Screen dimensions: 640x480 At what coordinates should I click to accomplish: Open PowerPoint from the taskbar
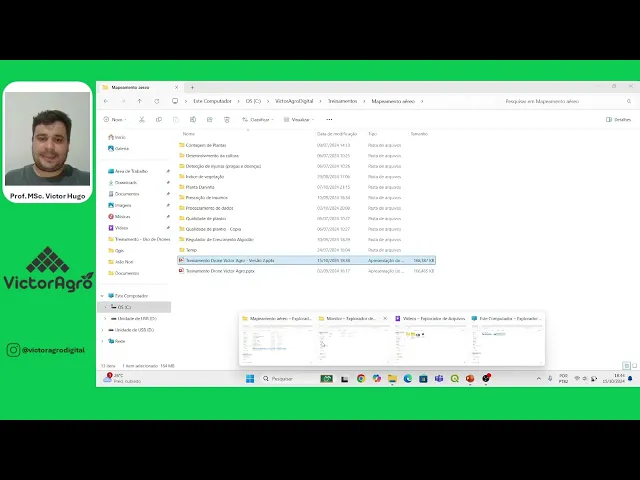470,379
